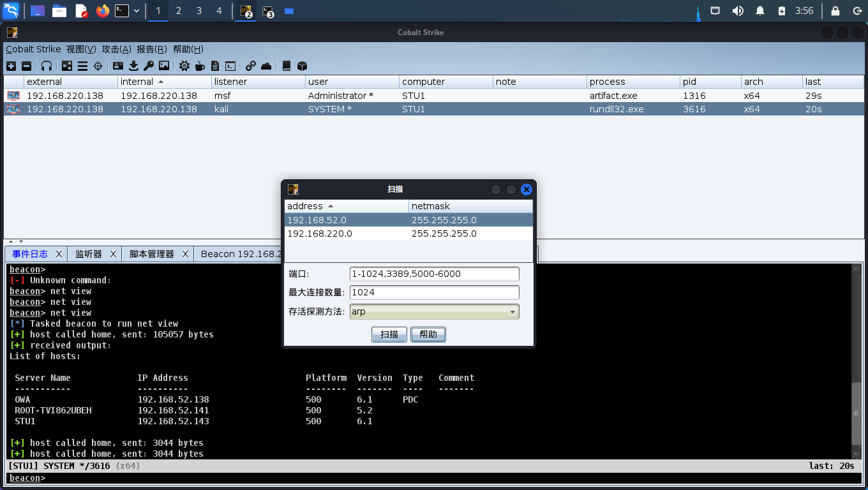Open screenshots via the picture icon
868x490 pixels.
point(164,66)
